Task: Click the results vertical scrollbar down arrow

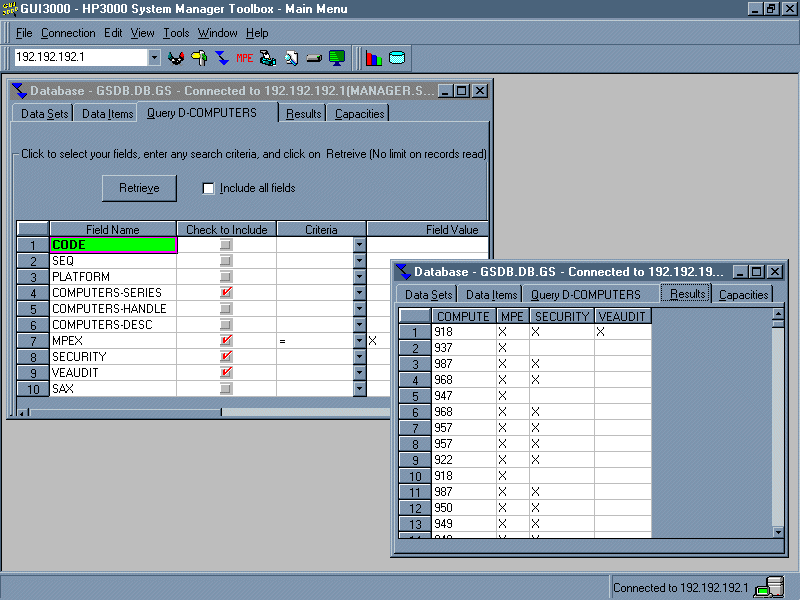Action: point(778,532)
